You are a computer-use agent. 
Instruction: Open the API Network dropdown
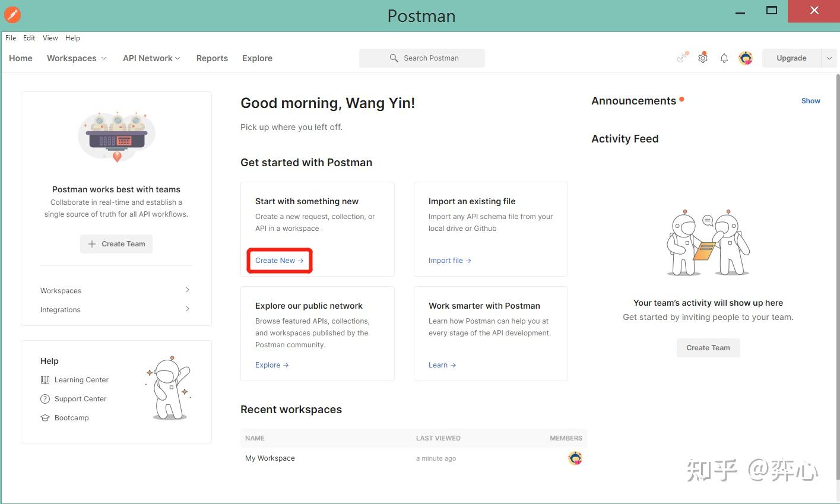151,58
